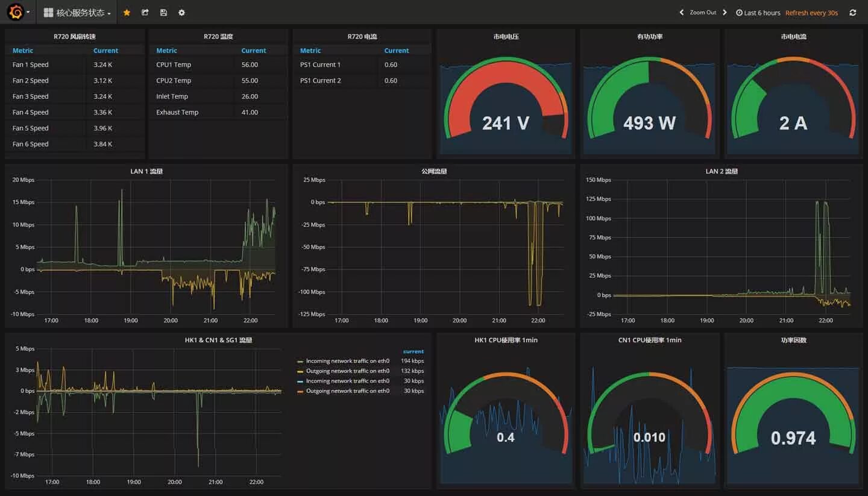Save dashboard with floppy disk icon
Image resolution: width=868 pixels, height=496 pixels.
pyautogui.click(x=163, y=13)
